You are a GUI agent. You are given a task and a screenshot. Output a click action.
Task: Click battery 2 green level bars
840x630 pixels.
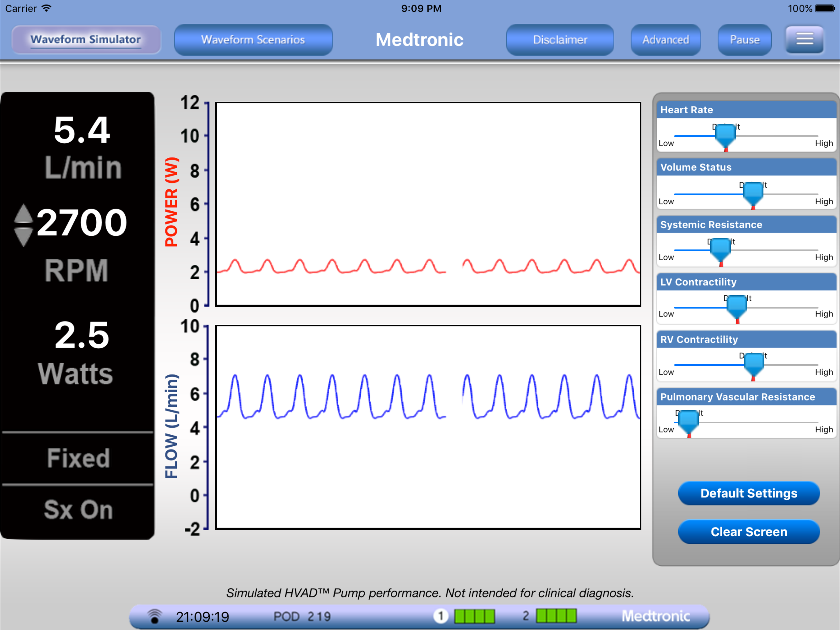point(556,616)
